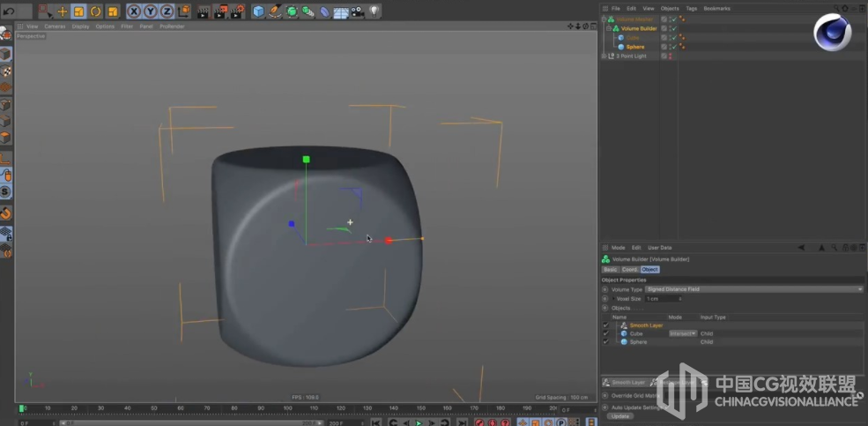Open the viewport View menu
Viewport: 868px width, 426px height.
(x=33, y=26)
